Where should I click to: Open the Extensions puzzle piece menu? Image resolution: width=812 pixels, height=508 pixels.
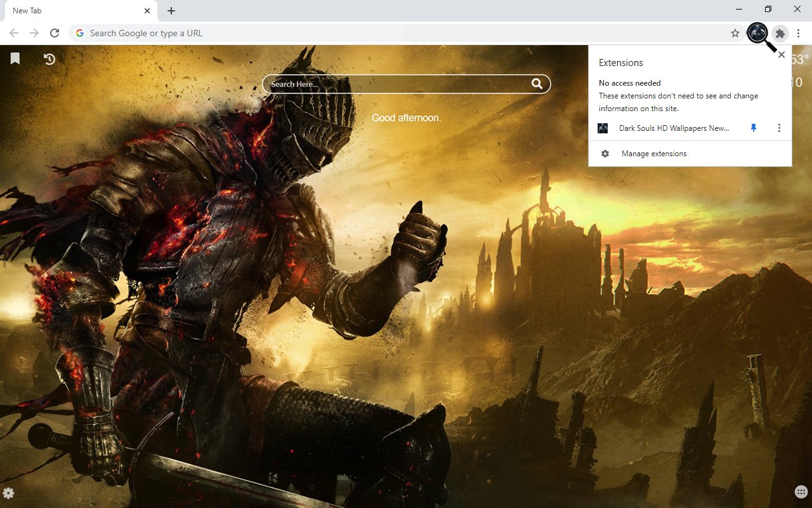[780, 33]
